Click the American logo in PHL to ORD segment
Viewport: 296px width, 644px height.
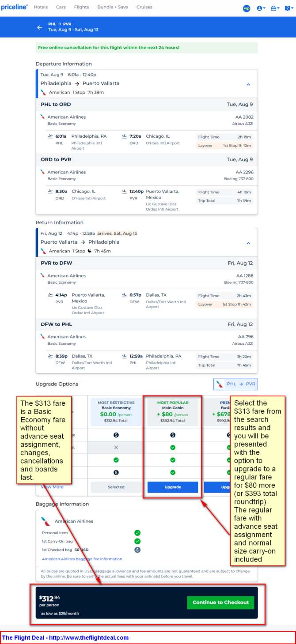tap(43, 117)
